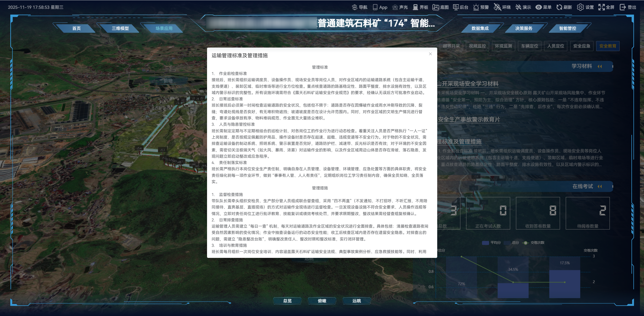Toggle 交卷次数 legend line marker

coord(526,243)
